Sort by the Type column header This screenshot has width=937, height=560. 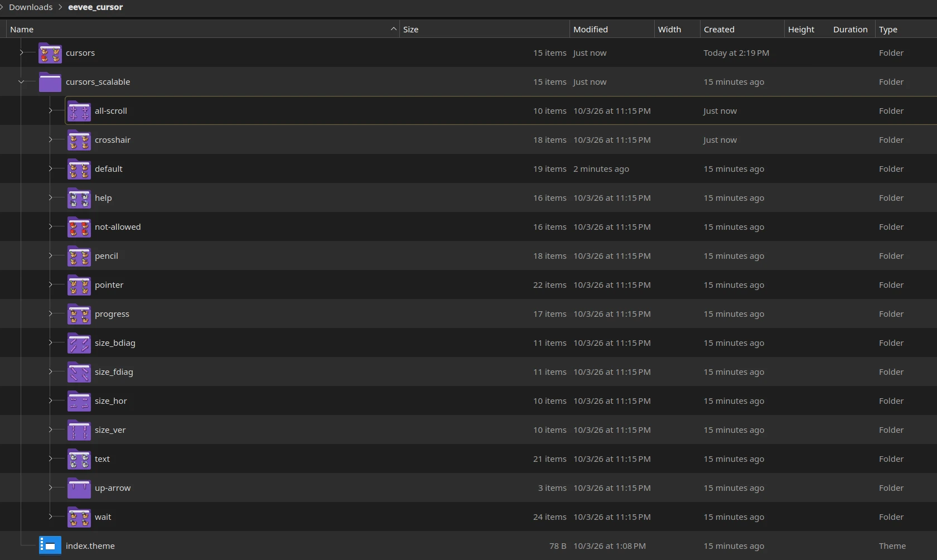(906, 29)
